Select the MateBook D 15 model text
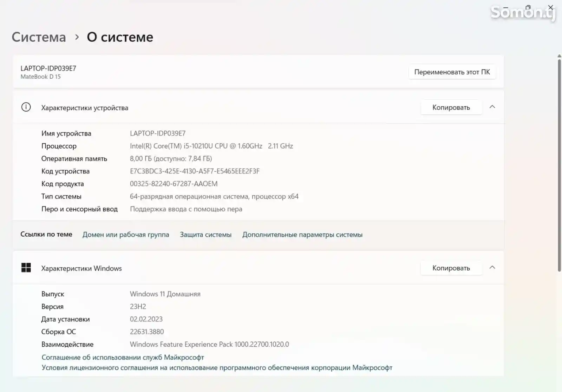Image resolution: width=562 pixels, height=392 pixels. pos(40,77)
